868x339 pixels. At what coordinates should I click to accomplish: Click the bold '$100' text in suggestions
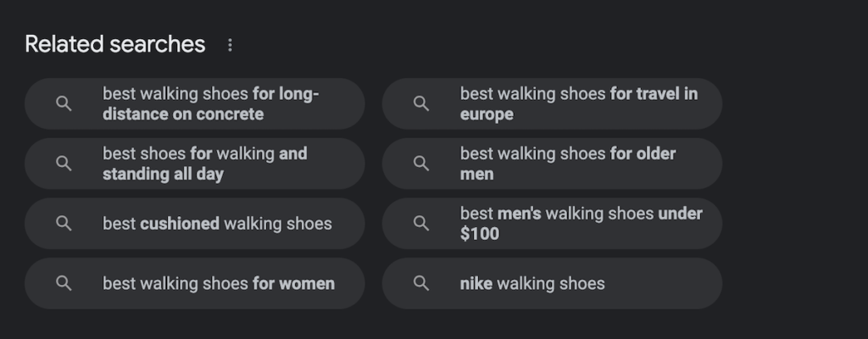click(480, 234)
